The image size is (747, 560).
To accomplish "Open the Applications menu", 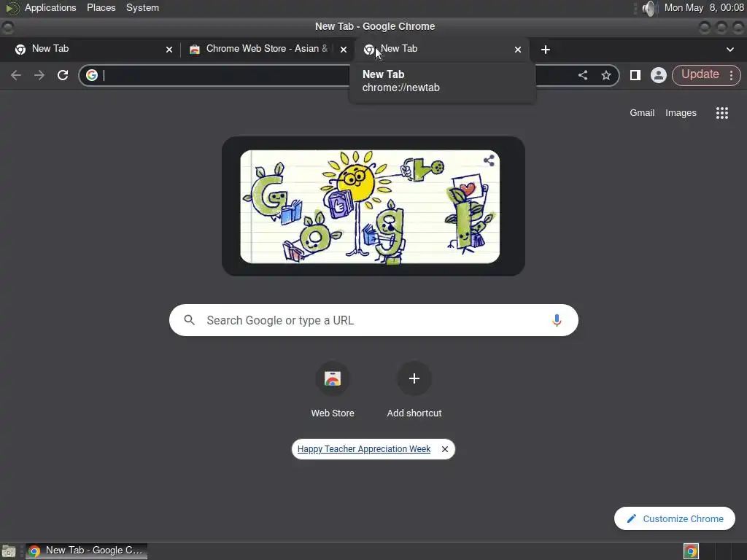I will (50, 8).
